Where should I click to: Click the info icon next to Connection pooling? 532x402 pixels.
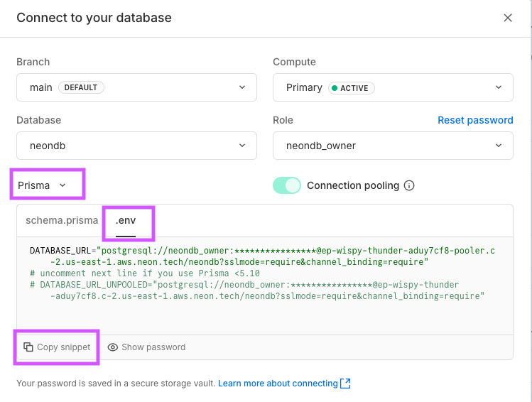coord(409,186)
